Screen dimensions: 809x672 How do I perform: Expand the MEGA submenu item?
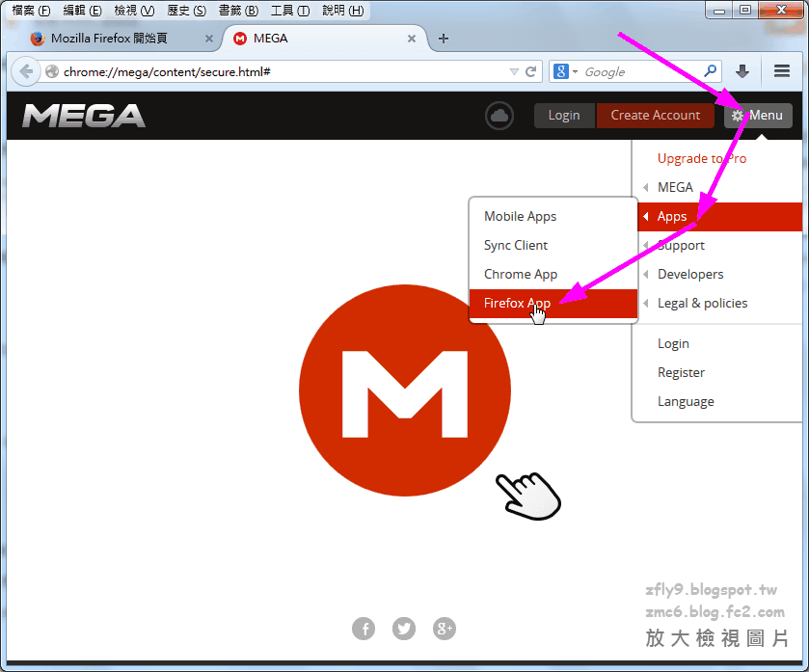717,187
